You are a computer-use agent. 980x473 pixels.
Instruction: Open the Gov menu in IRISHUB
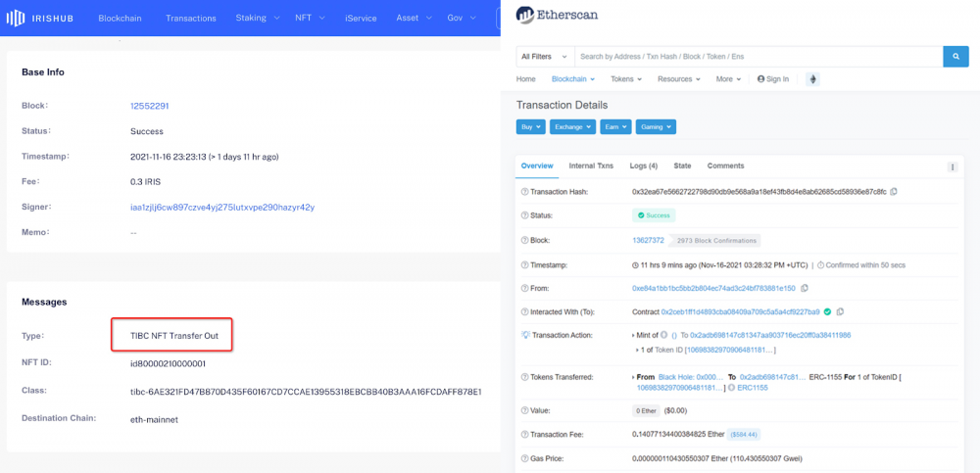(x=461, y=19)
